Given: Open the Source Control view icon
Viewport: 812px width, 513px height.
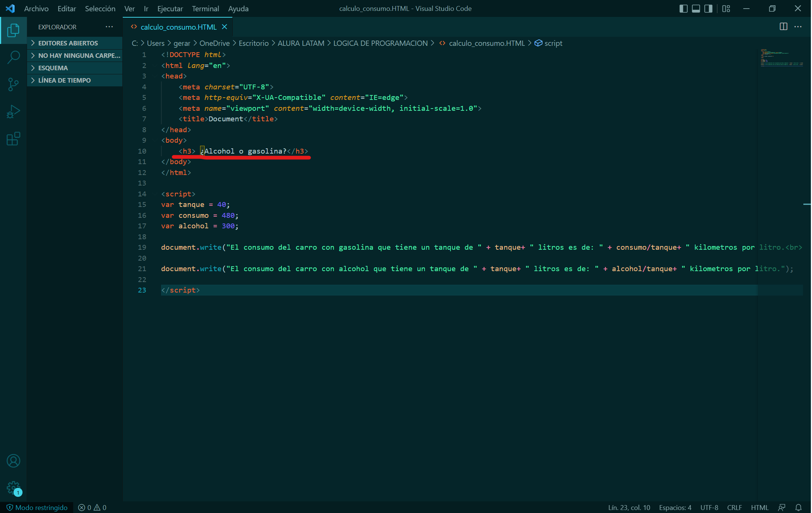Looking at the screenshot, I should coord(14,84).
